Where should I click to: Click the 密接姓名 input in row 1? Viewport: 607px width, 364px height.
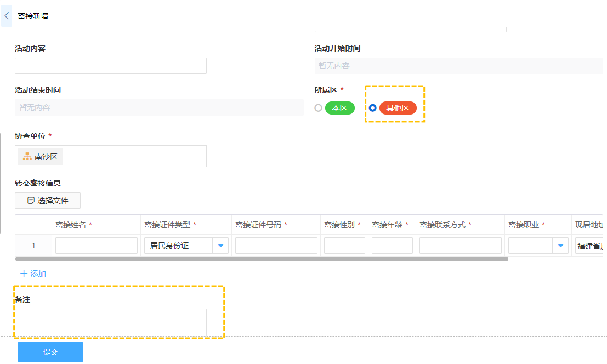point(97,246)
